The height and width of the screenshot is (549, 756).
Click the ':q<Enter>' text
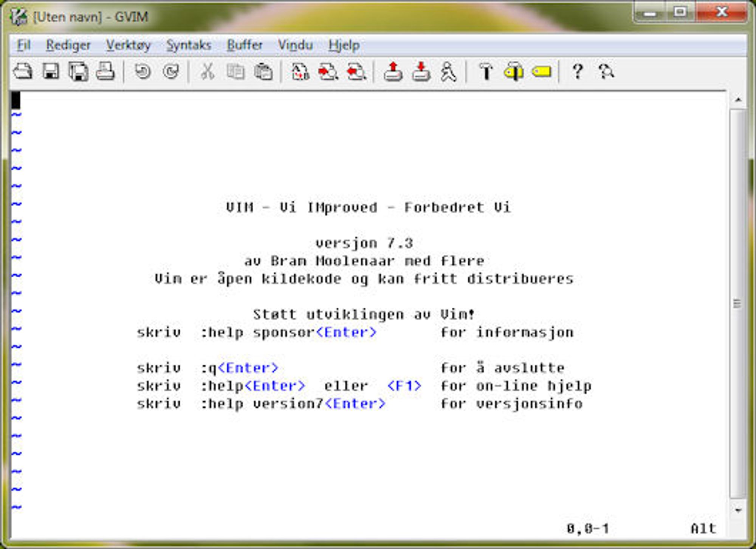pos(239,368)
